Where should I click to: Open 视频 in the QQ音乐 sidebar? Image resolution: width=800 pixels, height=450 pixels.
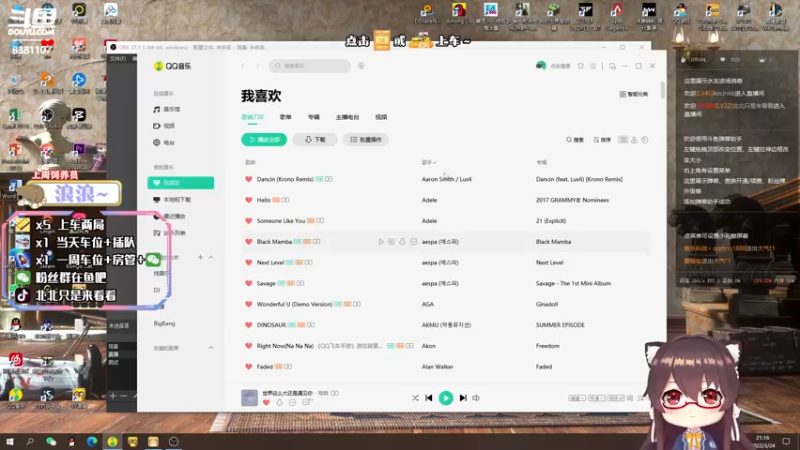(x=164, y=126)
